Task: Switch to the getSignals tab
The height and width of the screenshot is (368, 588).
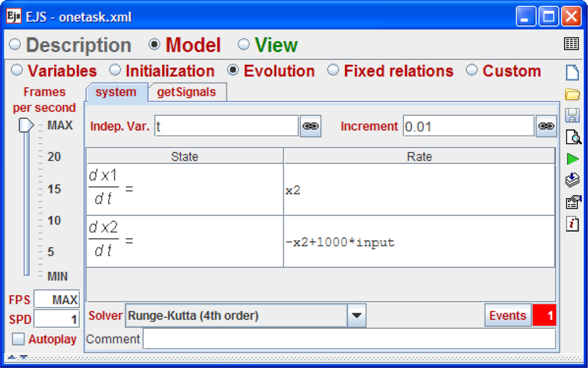Action: point(186,92)
